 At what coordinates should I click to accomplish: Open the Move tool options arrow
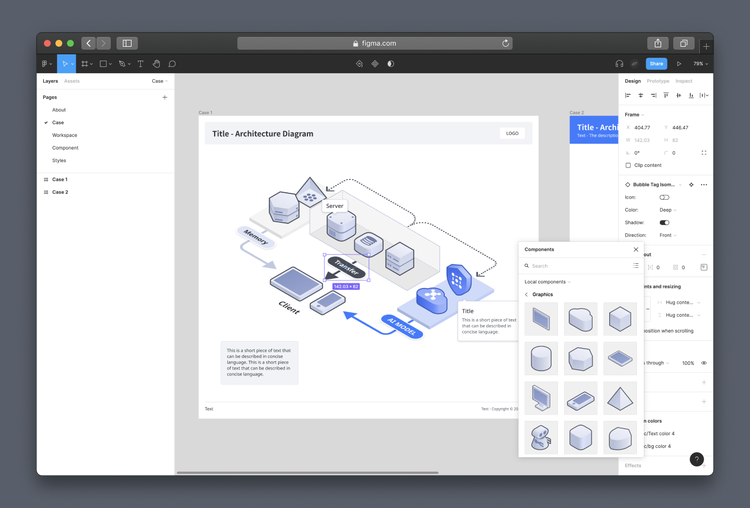pyautogui.click(x=72, y=64)
